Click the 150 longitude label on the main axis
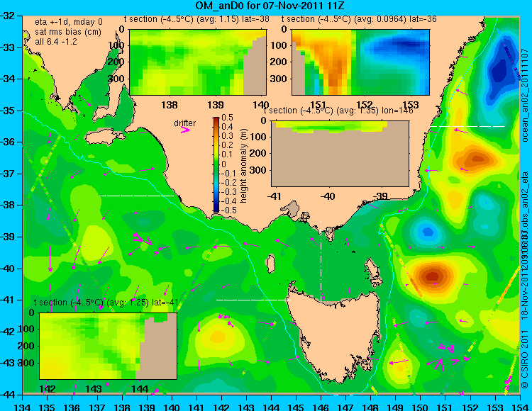532x411 pixels. coord(421,407)
